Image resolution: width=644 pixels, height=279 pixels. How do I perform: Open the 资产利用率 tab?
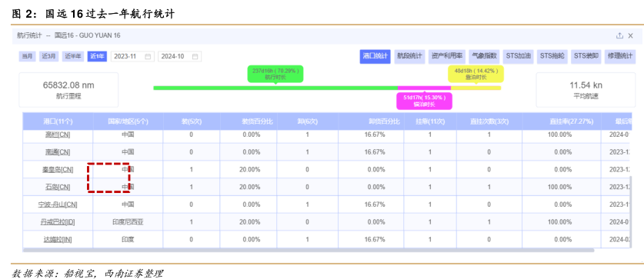tap(446, 57)
